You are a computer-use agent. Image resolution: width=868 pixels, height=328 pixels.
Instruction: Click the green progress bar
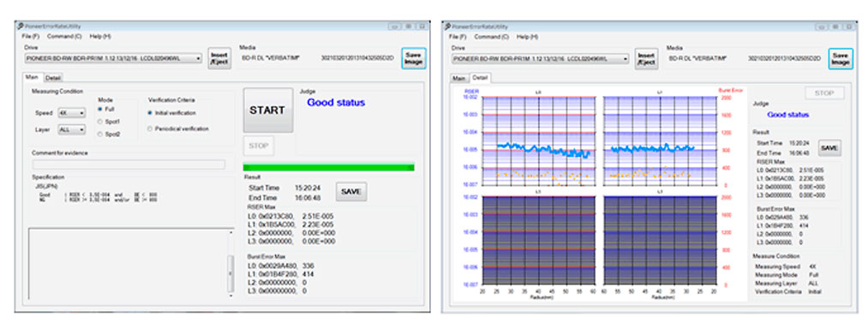[x=329, y=167]
